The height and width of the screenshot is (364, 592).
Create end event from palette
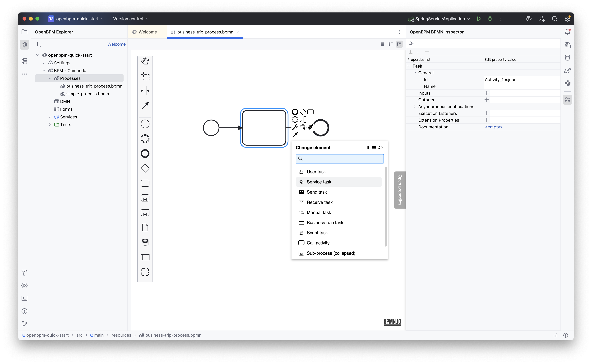coord(145,154)
